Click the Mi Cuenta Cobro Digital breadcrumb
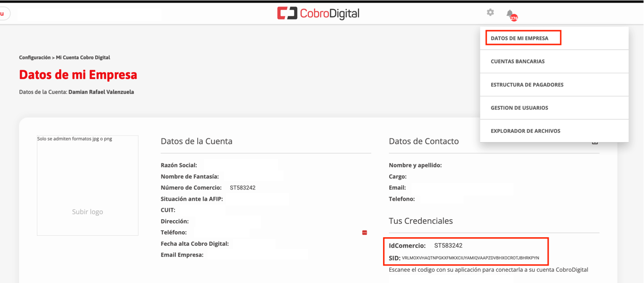This screenshot has width=644, height=283. click(x=83, y=57)
